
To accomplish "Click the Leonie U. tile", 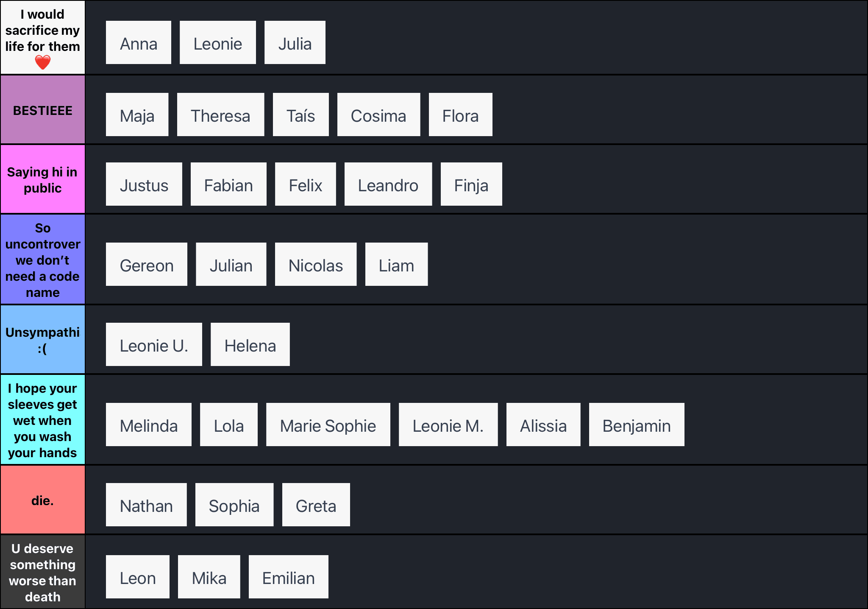I will pyautogui.click(x=154, y=345).
